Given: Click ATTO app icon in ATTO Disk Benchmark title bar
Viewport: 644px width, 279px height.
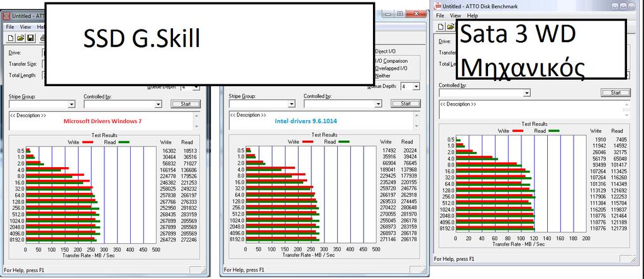Looking at the screenshot, I should pos(438,6).
